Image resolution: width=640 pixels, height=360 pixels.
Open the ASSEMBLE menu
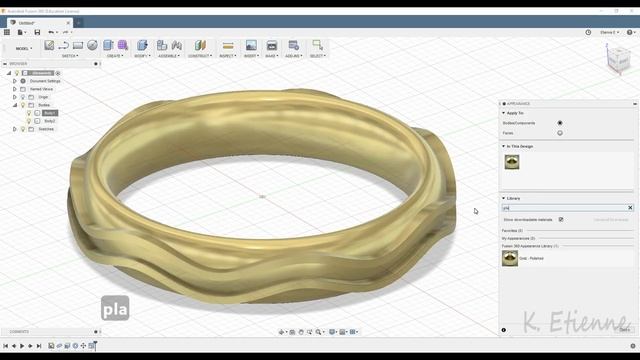pyautogui.click(x=169, y=56)
